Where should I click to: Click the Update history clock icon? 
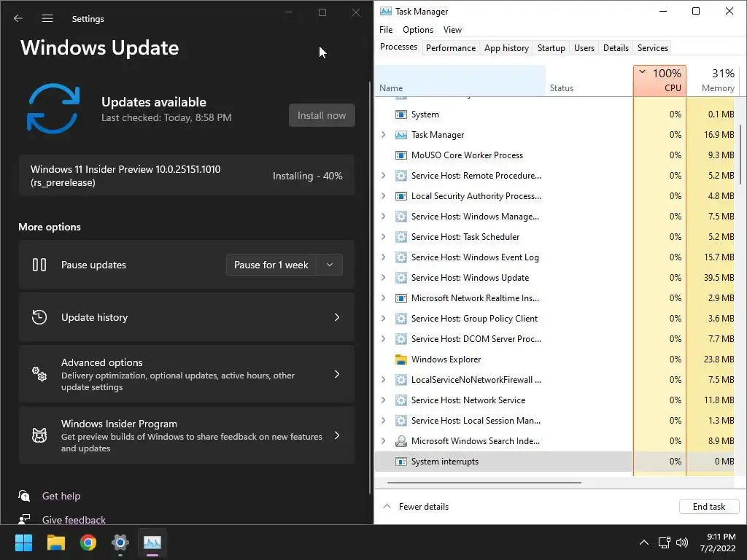(x=39, y=317)
